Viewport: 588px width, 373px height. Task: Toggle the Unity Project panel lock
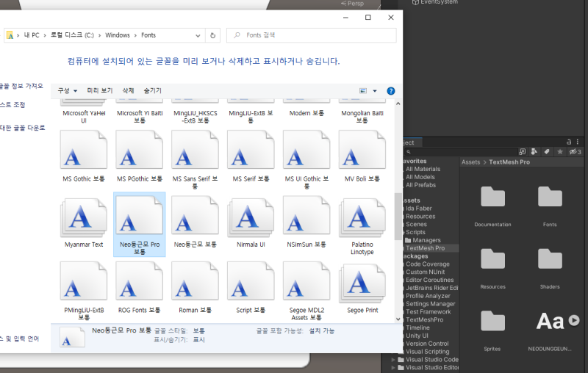pos(569,142)
